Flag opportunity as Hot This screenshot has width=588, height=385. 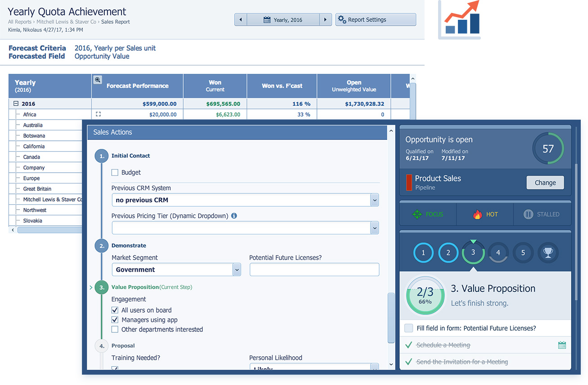pos(485,215)
